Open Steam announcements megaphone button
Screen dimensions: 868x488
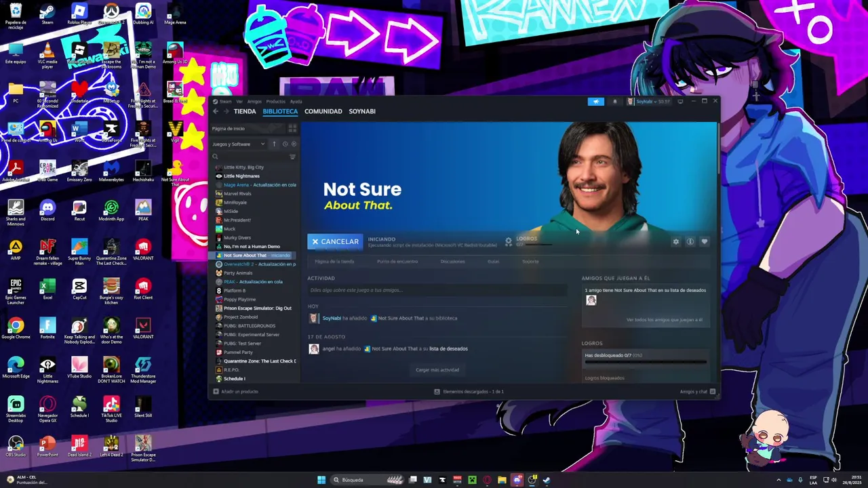(595, 102)
